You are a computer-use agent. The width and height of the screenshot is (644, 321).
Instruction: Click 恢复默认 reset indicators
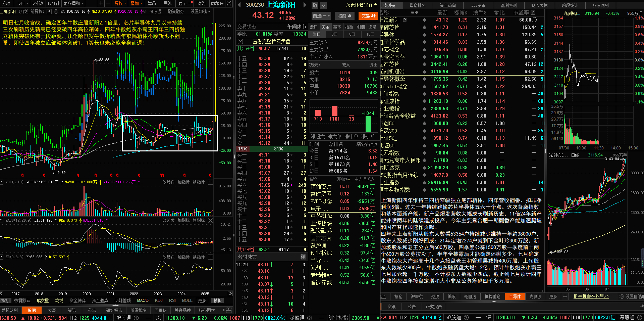pos(22,301)
